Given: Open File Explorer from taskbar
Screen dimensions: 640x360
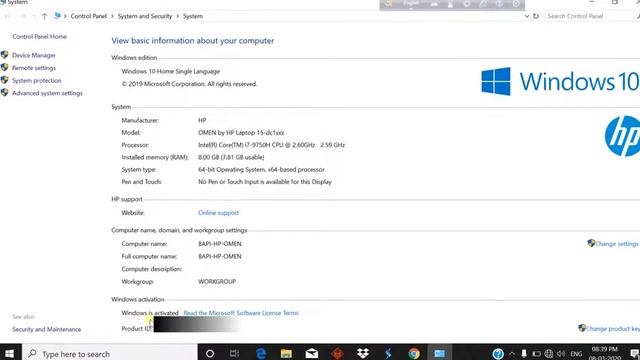Looking at the screenshot, I should pos(286,353).
